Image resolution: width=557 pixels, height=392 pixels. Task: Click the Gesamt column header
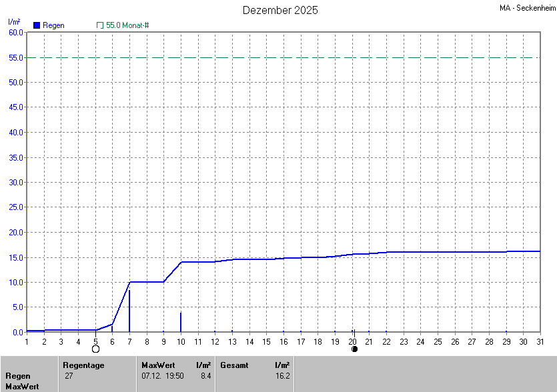coord(233,365)
